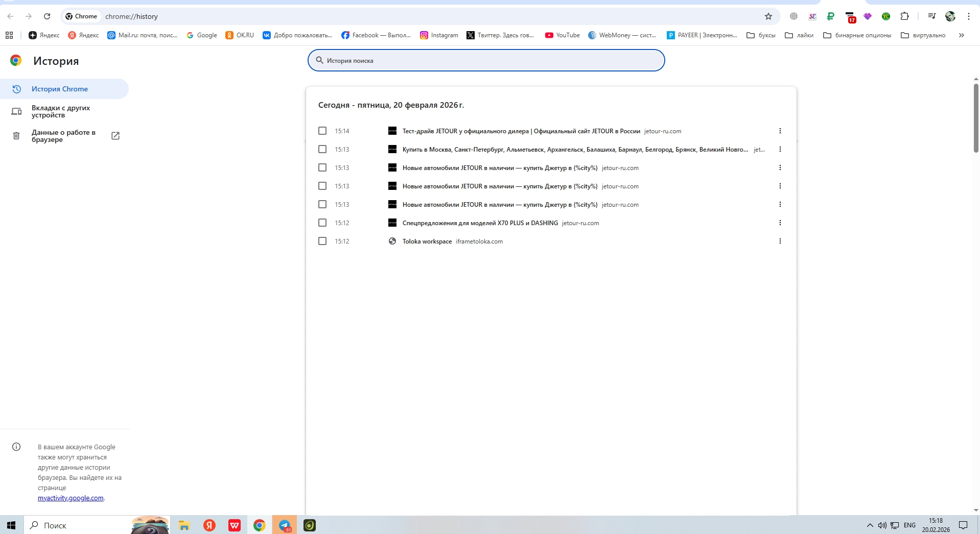Open 'Вкладки с других устройств' in sidebar
Viewport: 980px width, 534px height.
[x=64, y=111]
